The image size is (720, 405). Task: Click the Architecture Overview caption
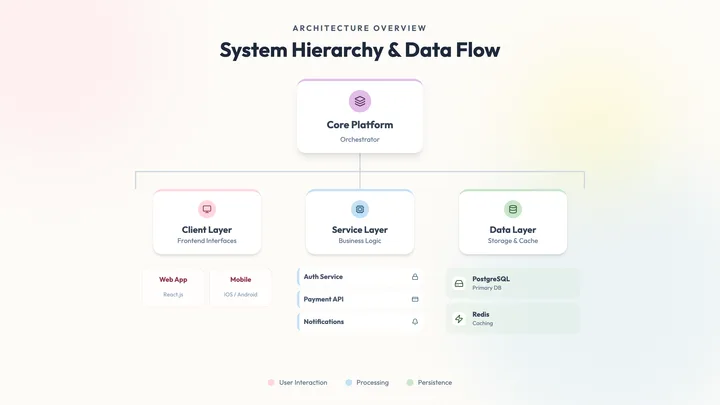(x=360, y=28)
